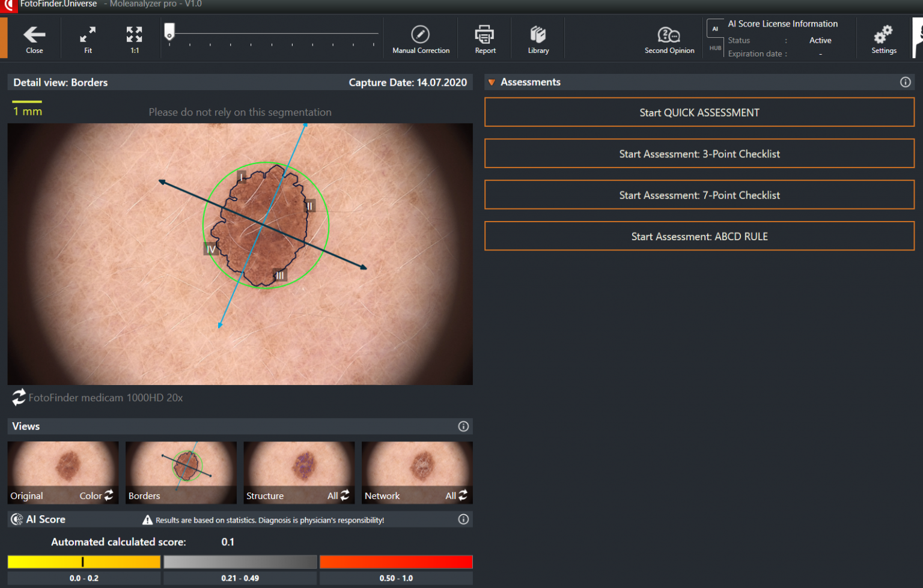Collapse the Assessments panel
Image resolution: width=923 pixels, height=588 pixels.
coord(492,82)
